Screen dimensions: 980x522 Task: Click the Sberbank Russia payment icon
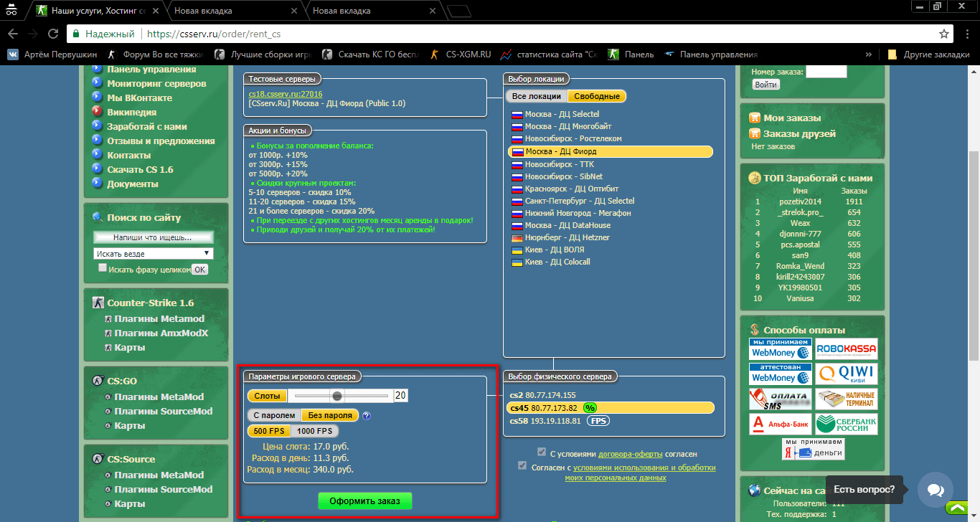847,424
